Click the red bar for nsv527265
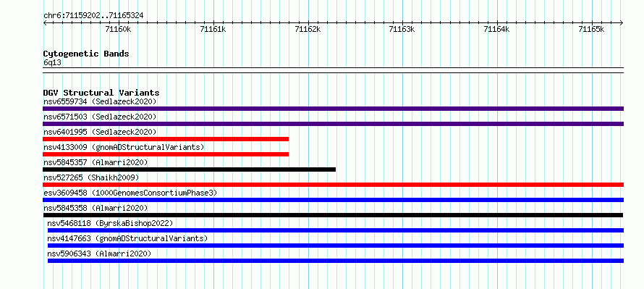Screen dimensions: 644x289 (333, 185)
